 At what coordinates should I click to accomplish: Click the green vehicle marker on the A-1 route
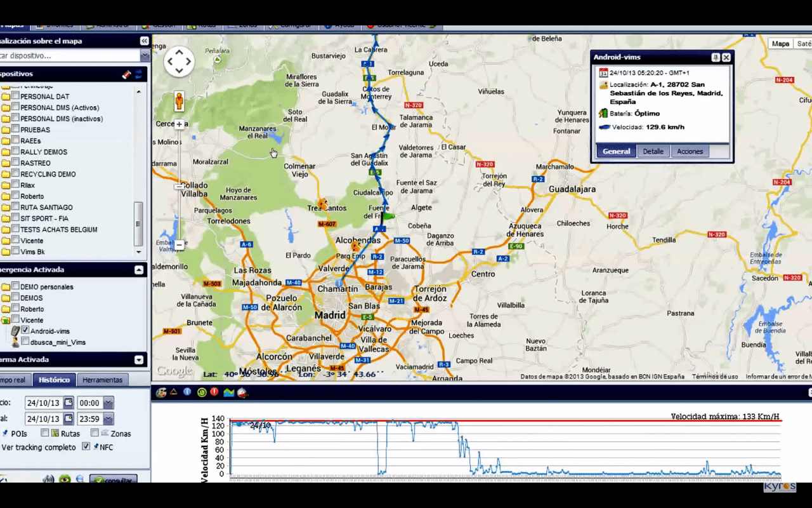click(x=389, y=216)
